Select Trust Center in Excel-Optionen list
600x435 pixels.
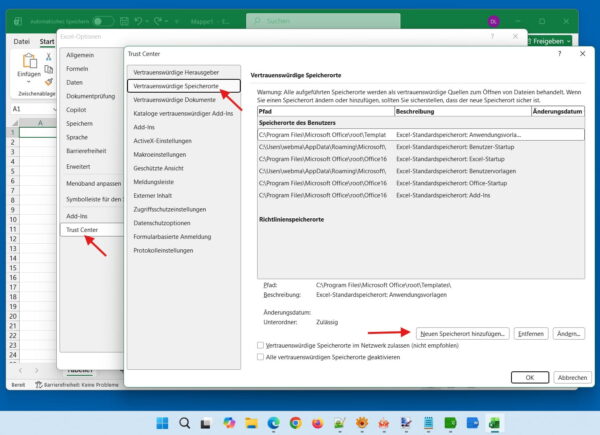pos(92,230)
